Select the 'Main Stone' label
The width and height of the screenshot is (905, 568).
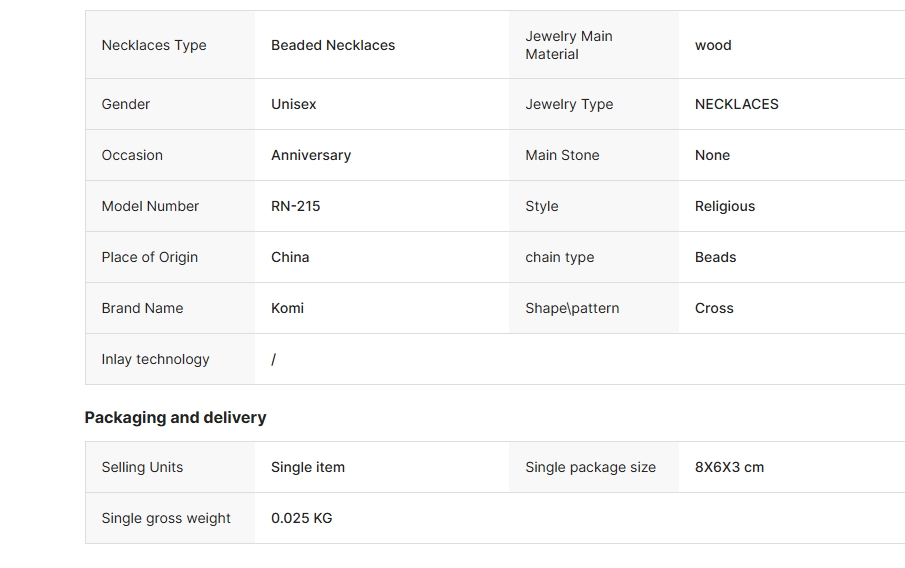[x=562, y=155]
